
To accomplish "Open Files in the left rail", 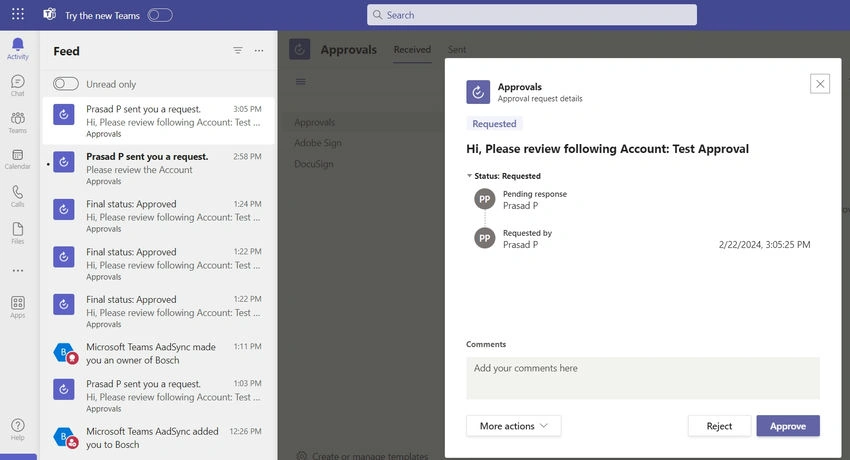I will tap(18, 233).
